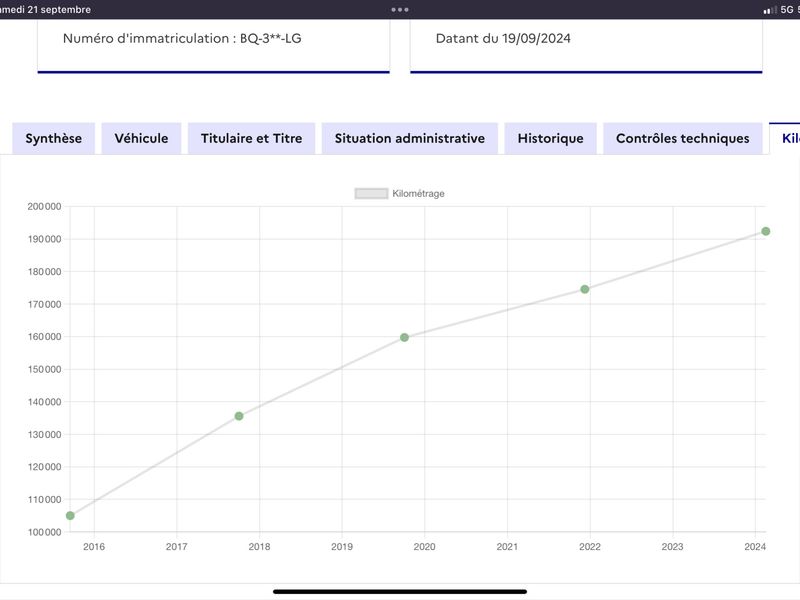The image size is (800, 600).
Task: Tap the home indicator bar at bottom
Action: (x=400, y=592)
